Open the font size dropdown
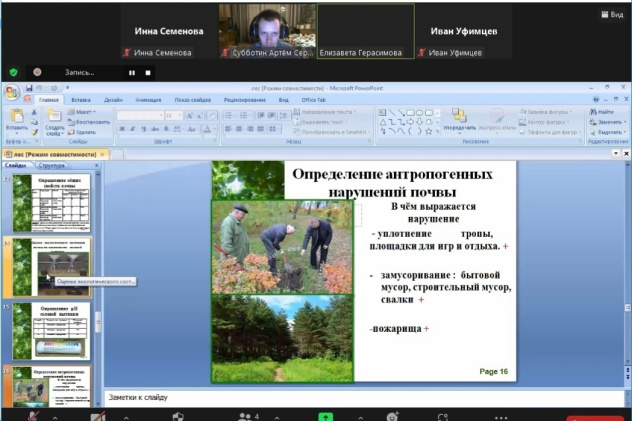632x421 pixels. click(180, 116)
